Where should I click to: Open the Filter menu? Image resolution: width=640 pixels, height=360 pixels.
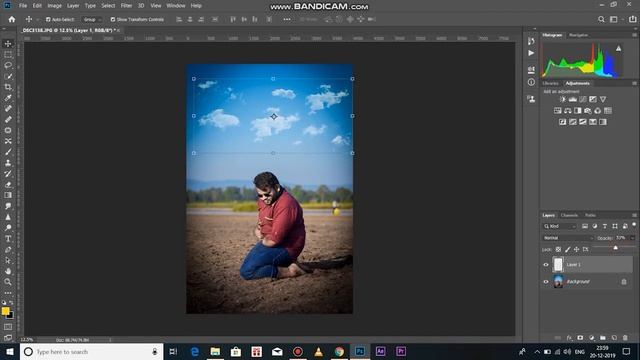pyautogui.click(x=126, y=6)
